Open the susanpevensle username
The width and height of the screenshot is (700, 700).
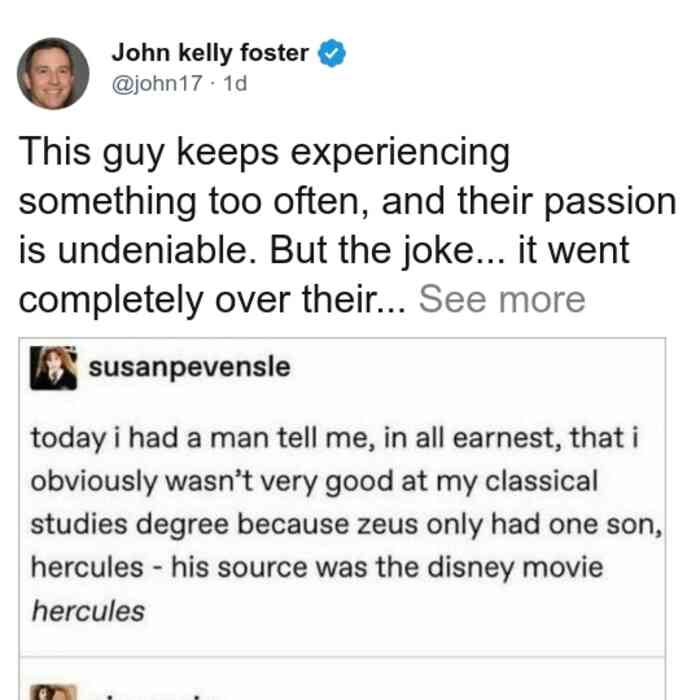189,368
